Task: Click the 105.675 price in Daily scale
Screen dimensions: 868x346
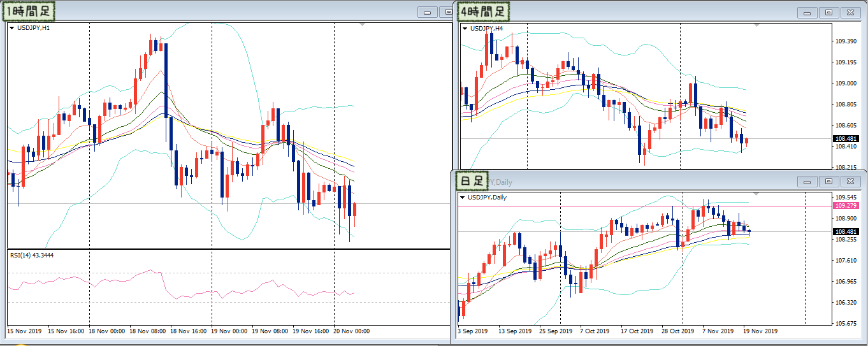Action: pos(845,324)
